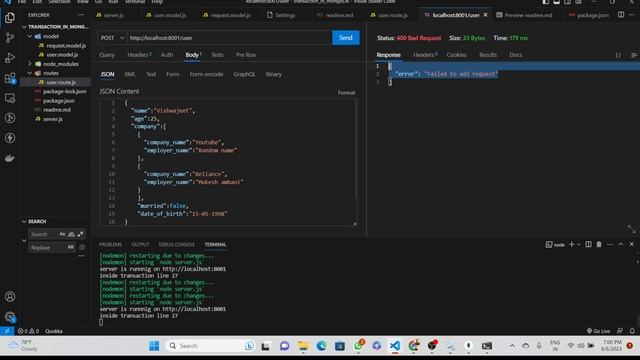Click the Send request button
Screen dimensions: 640x360
(x=345, y=38)
